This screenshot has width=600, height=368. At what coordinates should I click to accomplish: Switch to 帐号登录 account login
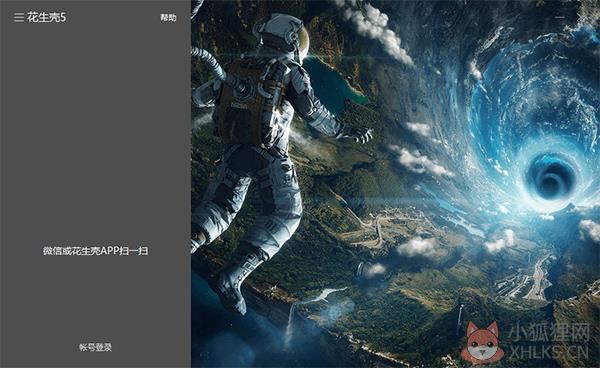(95, 347)
